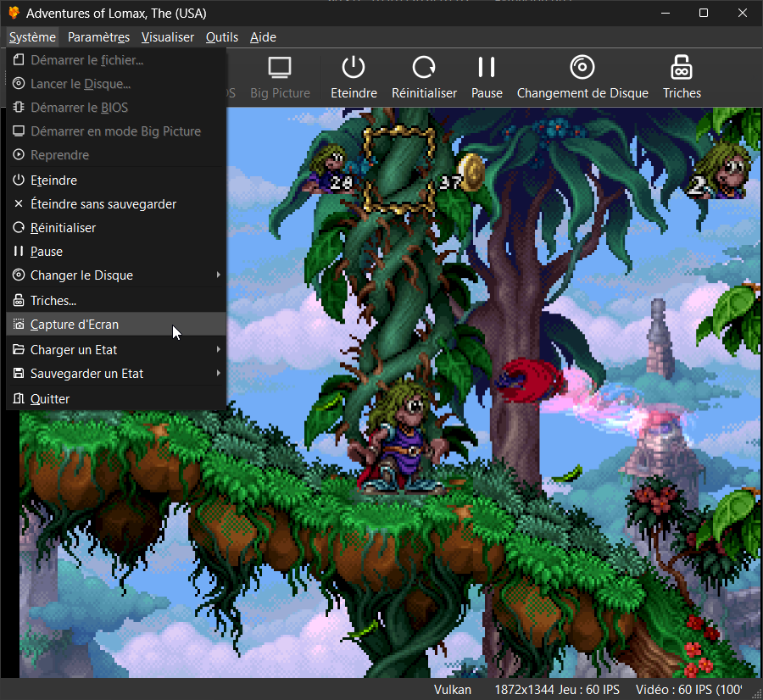The image size is (763, 700).
Task: Click the Pause toolbar icon
Action: pyautogui.click(x=486, y=67)
